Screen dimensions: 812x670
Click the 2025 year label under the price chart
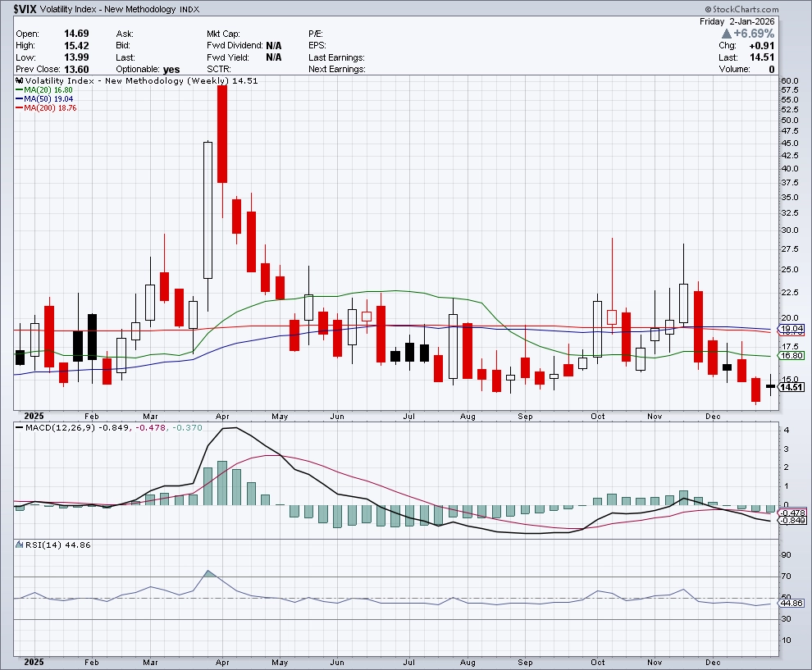pyautogui.click(x=34, y=417)
